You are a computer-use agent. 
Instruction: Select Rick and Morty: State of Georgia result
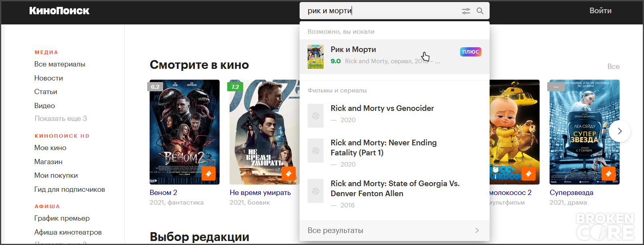coord(394,194)
